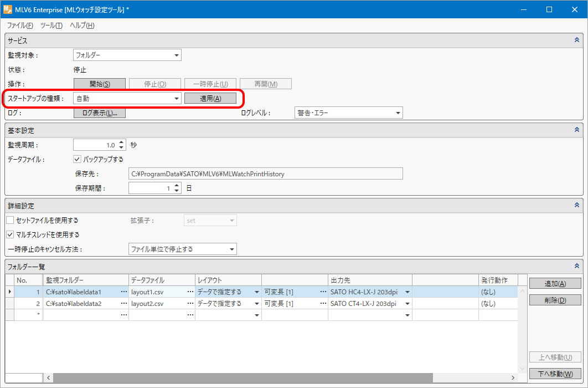588x388 pixels.
Task: Click the 出力先 column header
Action: pos(370,280)
